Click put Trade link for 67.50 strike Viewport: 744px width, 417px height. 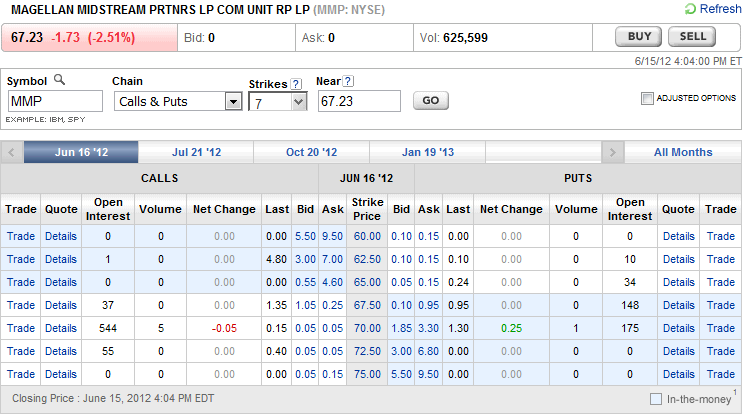721,306
